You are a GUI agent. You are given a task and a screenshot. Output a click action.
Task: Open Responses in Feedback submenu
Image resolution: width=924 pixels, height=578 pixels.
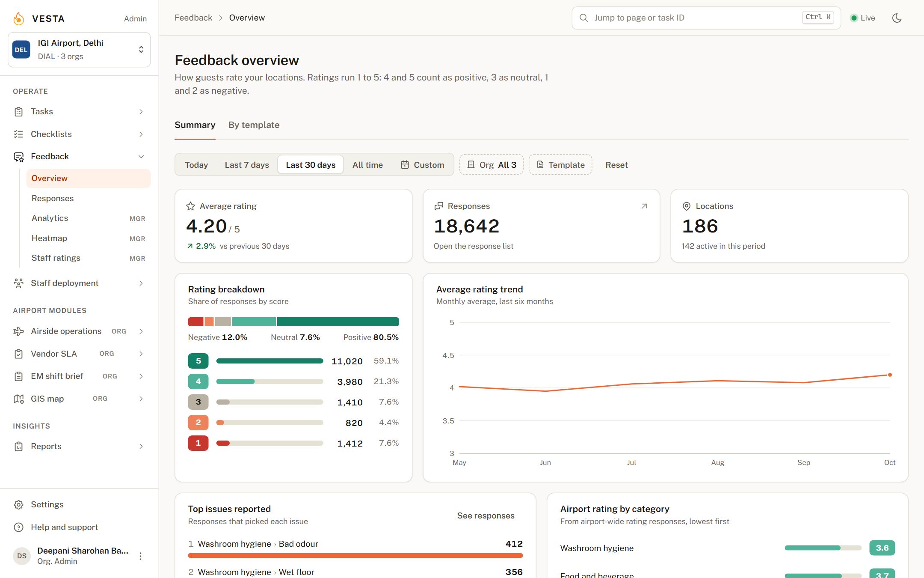pos(89,199)
